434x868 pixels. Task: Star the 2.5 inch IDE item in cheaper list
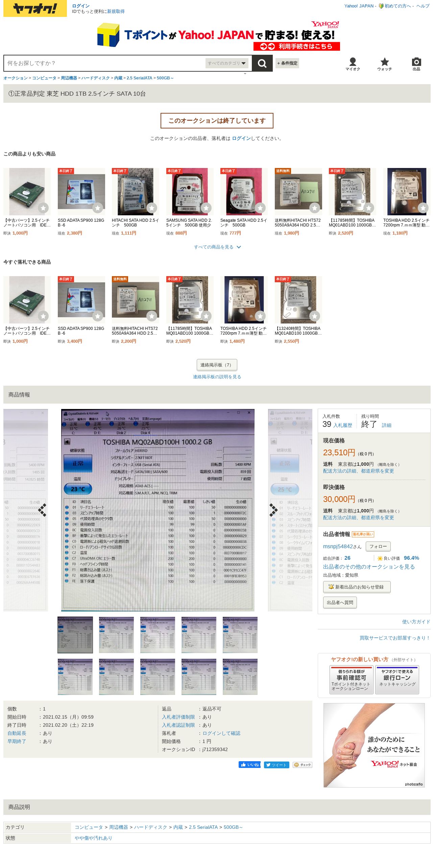click(43, 208)
